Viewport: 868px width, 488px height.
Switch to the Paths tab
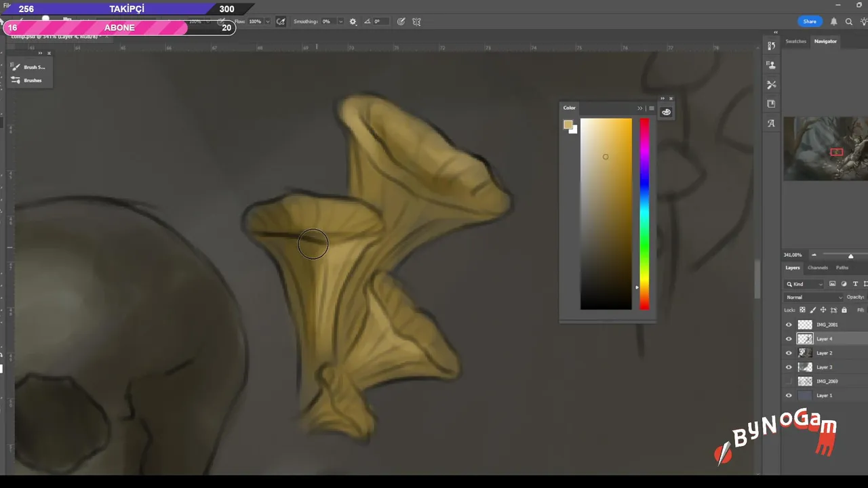tap(842, 268)
